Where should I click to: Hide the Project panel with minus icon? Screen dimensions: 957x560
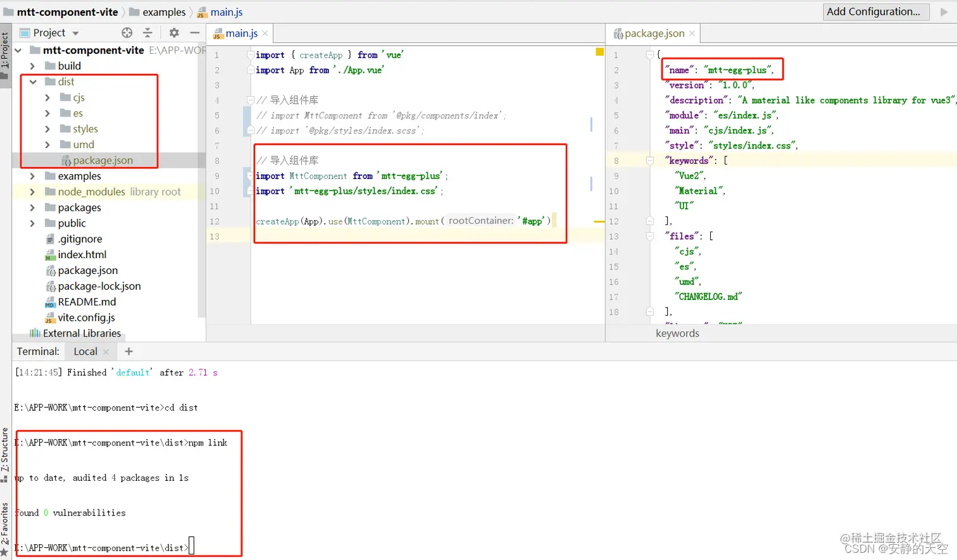click(194, 33)
